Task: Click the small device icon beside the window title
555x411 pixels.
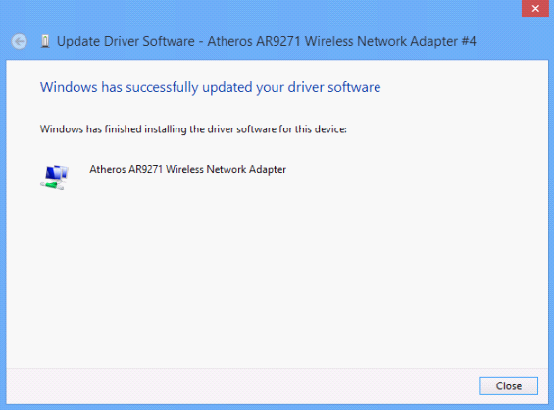Action: coord(45,41)
